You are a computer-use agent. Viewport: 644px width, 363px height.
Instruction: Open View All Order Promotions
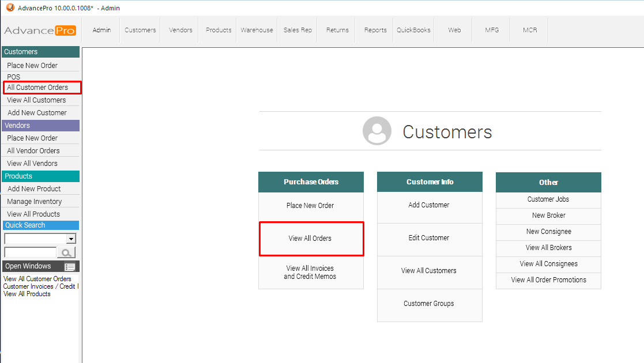pyautogui.click(x=548, y=280)
